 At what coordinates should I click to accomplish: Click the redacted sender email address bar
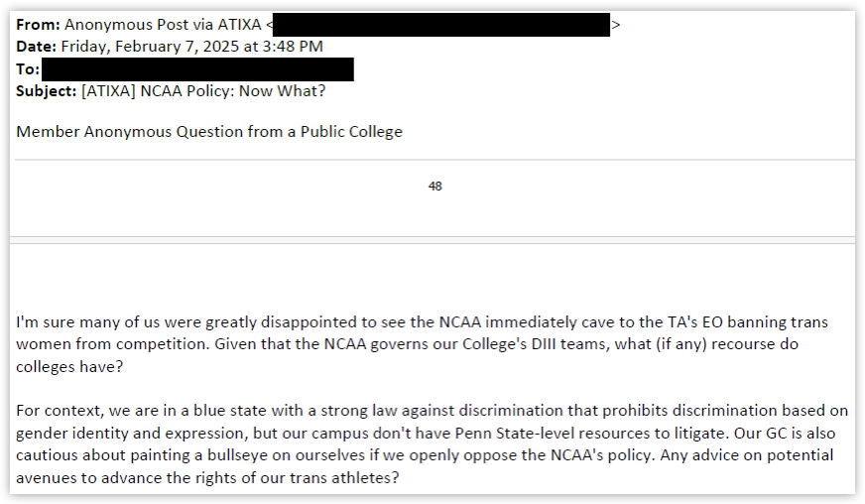point(441,25)
